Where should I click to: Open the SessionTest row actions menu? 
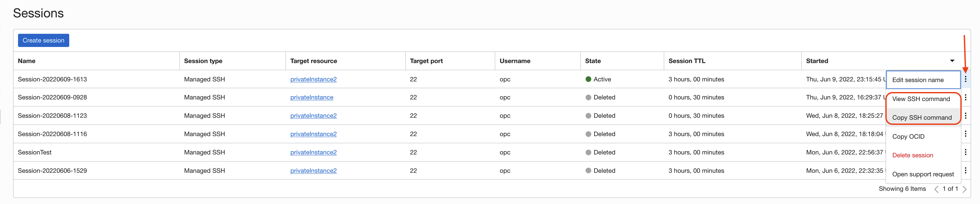coord(965,152)
